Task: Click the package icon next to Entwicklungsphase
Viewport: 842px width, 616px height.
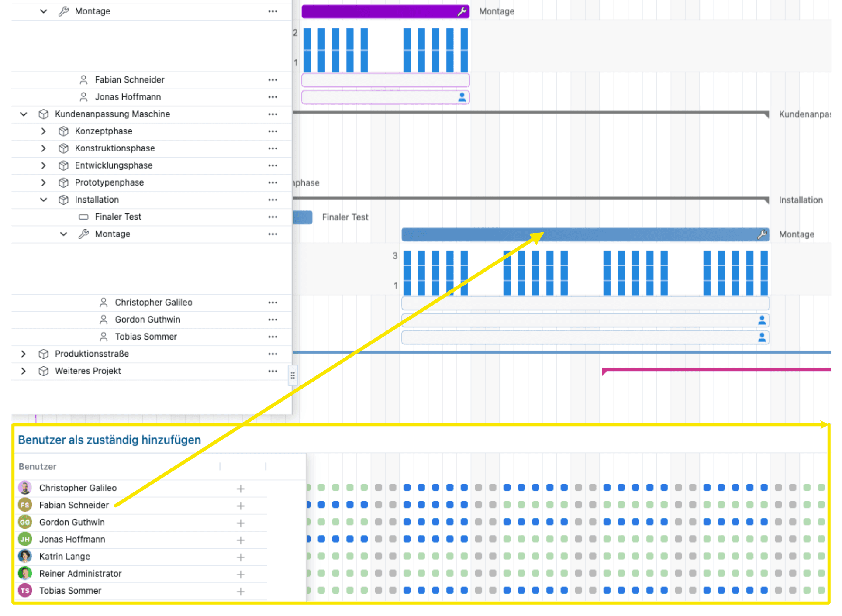Action: pos(64,165)
